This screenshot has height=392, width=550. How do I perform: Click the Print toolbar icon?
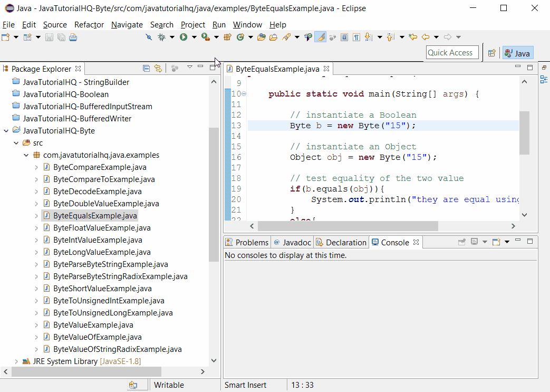coord(73,37)
